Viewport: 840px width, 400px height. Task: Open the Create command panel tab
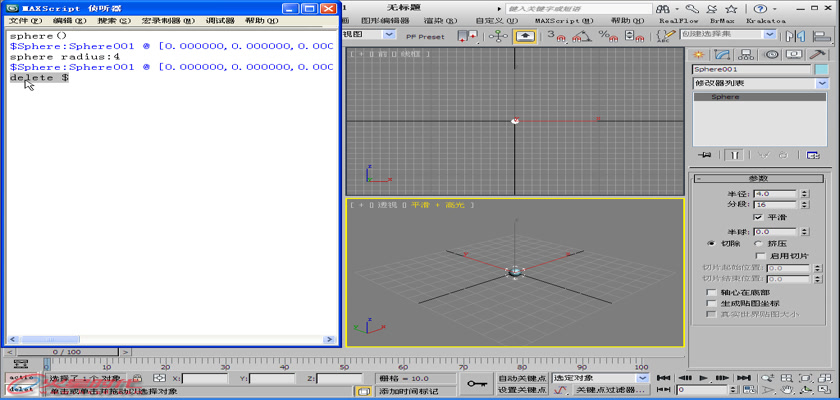click(699, 55)
